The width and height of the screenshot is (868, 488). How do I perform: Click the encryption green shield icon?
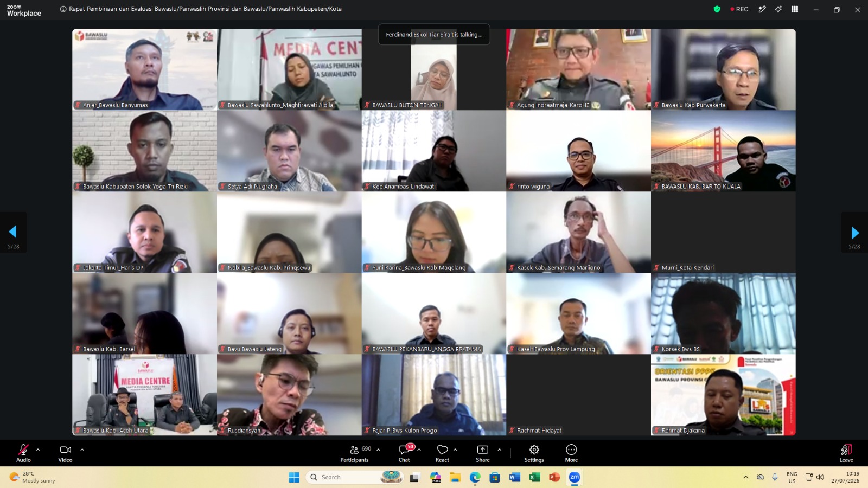pos(717,9)
